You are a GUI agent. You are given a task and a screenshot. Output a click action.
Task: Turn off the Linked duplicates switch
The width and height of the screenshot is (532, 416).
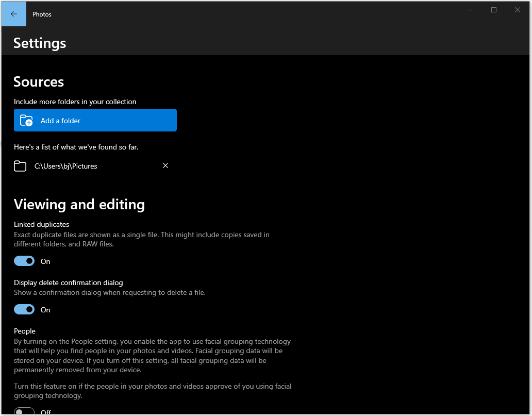point(24,261)
